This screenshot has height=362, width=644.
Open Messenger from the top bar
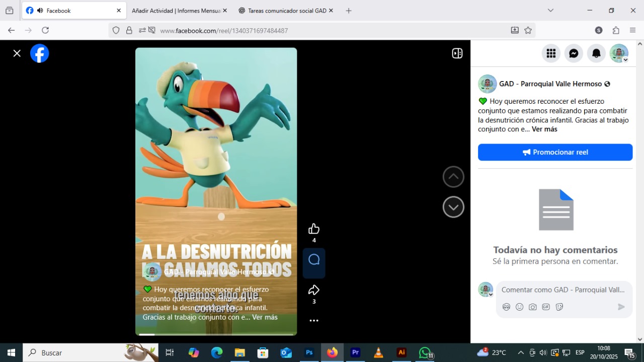tap(574, 53)
